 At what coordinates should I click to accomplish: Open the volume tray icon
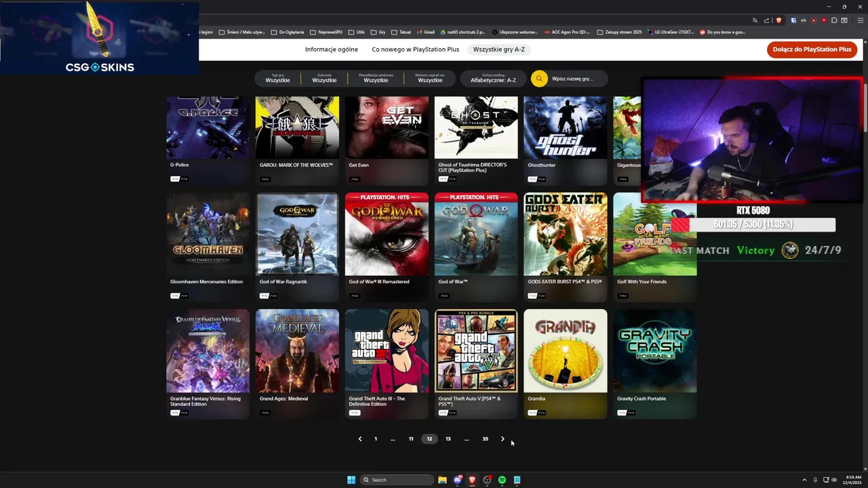click(x=834, y=480)
